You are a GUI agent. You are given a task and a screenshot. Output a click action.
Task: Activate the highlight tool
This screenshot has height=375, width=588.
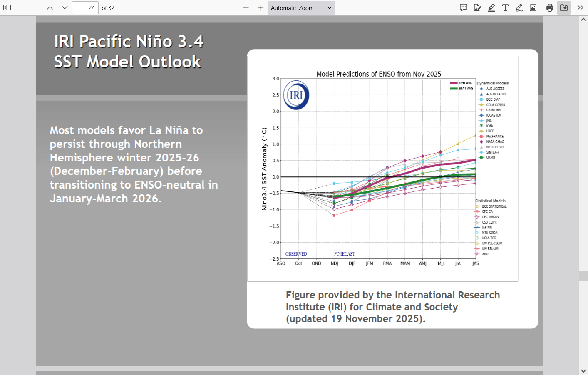[491, 7]
